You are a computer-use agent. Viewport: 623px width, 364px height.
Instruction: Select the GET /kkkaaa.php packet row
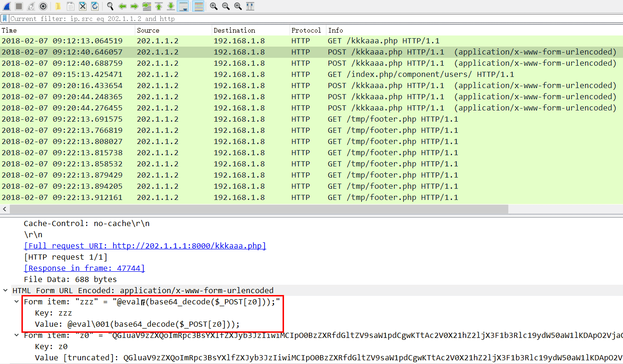coord(311,41)
